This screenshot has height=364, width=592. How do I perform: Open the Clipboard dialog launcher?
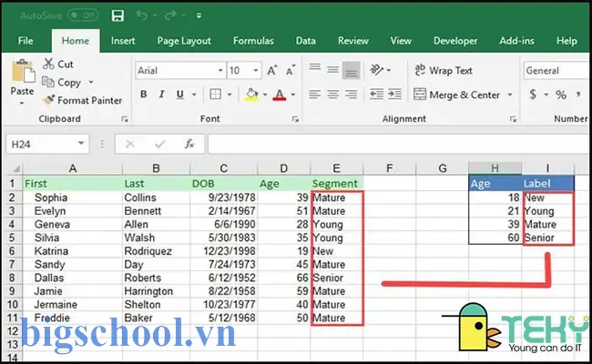[125, 119]
